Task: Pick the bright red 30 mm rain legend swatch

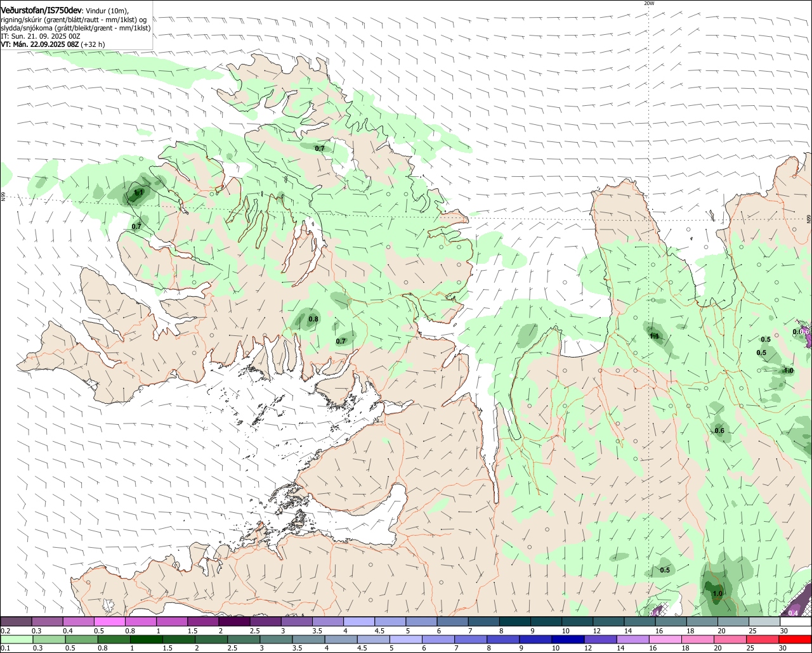Action: pos(796,640)
